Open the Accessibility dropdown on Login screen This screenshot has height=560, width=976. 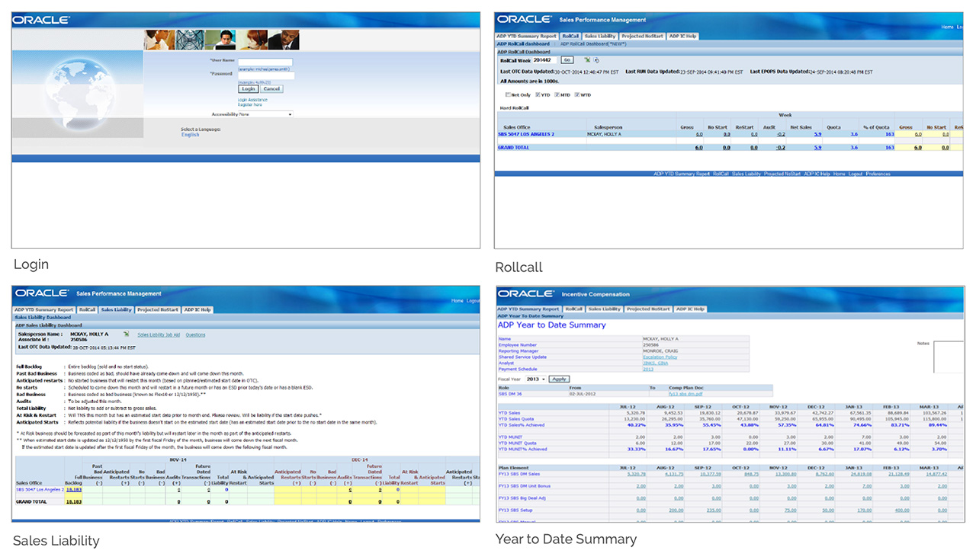coord(265,114)
